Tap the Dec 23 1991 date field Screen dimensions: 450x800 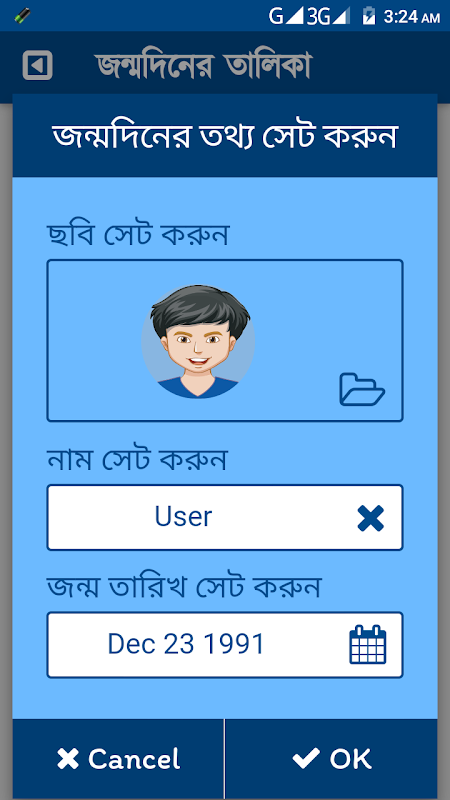pos(224,645)
